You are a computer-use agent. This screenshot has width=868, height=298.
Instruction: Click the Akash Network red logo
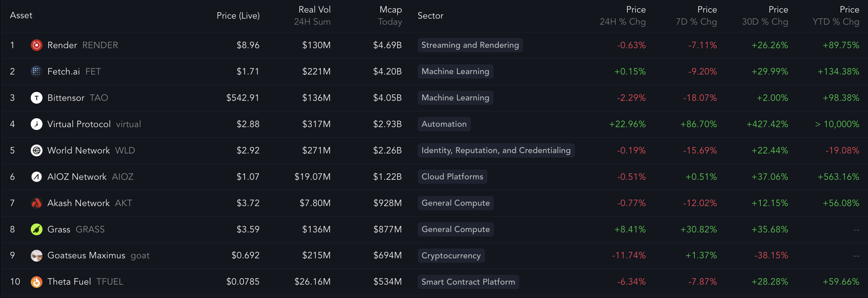click(36, 203)
